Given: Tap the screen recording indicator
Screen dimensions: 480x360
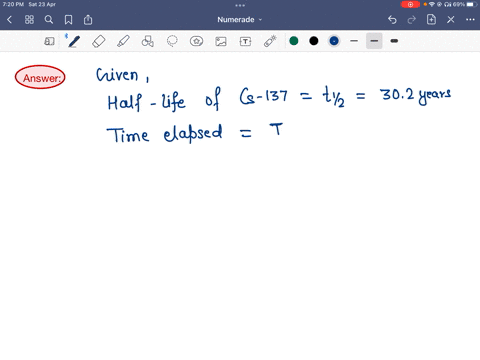Looking at the screenshot, I should [410, 5].
